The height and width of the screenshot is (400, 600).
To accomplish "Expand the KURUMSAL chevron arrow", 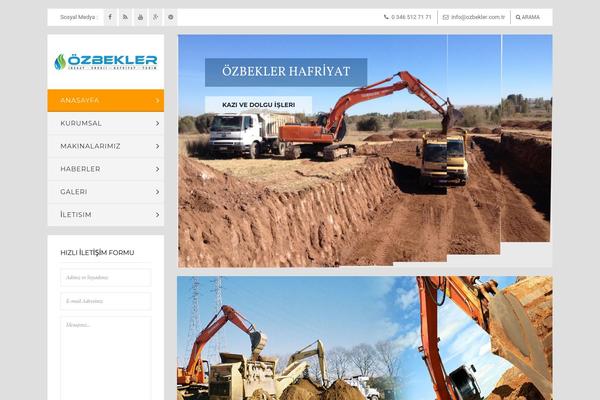I will 157,123.
